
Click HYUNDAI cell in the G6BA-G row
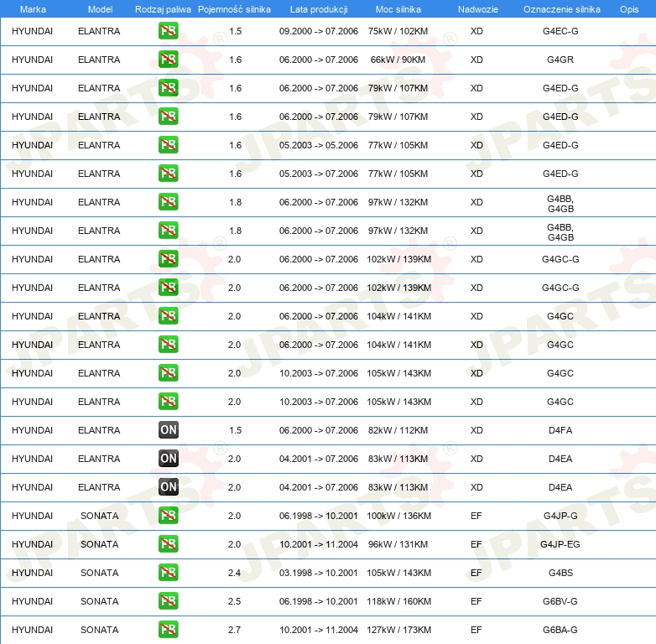(x=32, y=630)
